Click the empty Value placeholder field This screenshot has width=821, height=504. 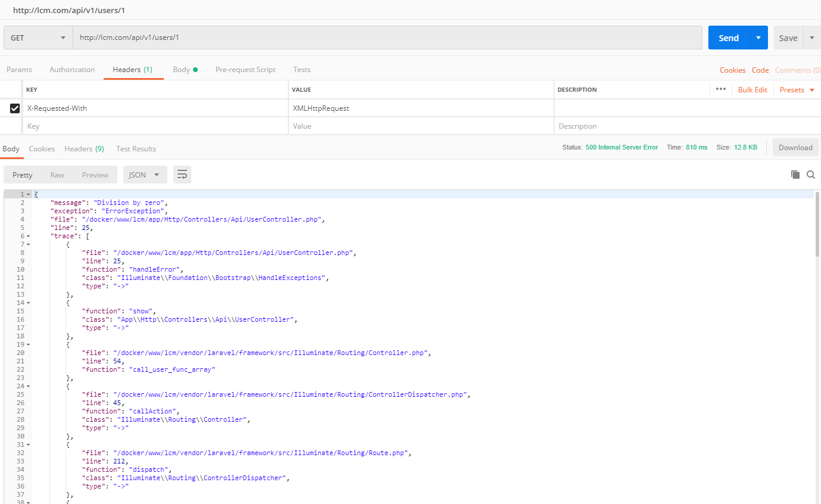421,126
